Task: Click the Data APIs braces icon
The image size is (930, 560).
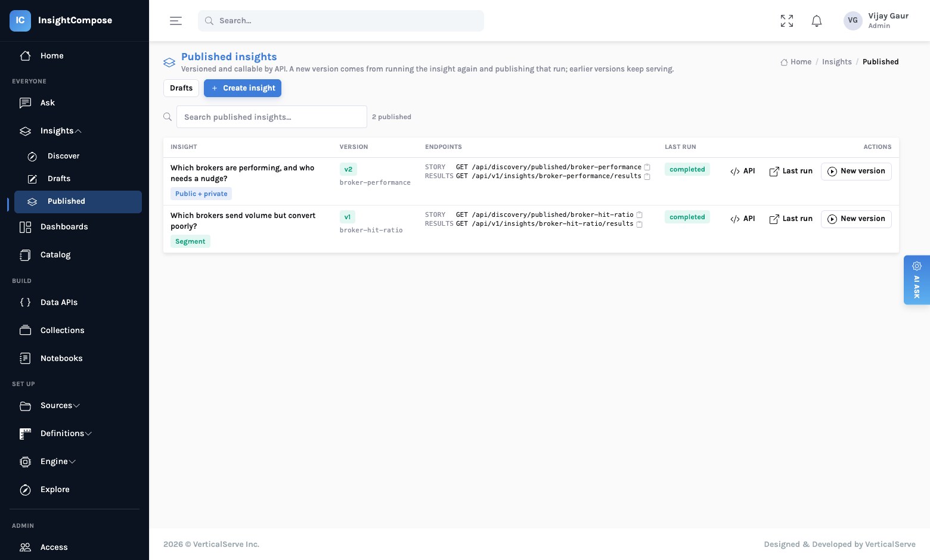Action: (25, 302)
